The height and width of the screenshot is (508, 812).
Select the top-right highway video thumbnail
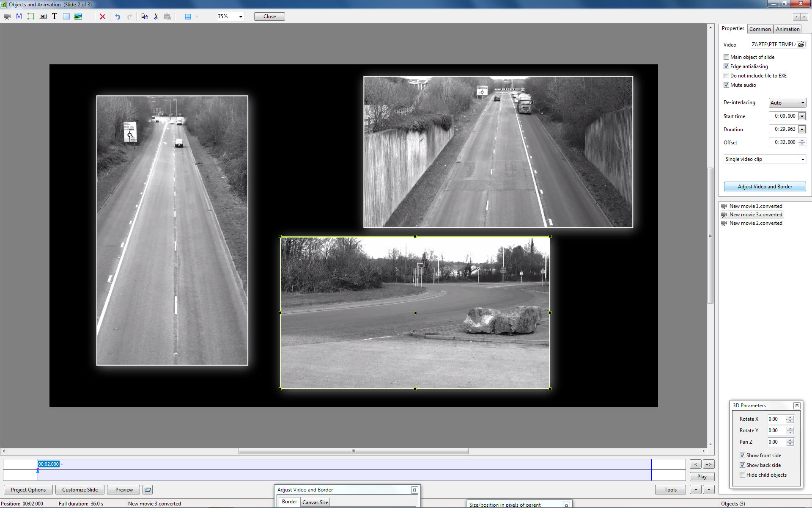click(x=498, y=152)
